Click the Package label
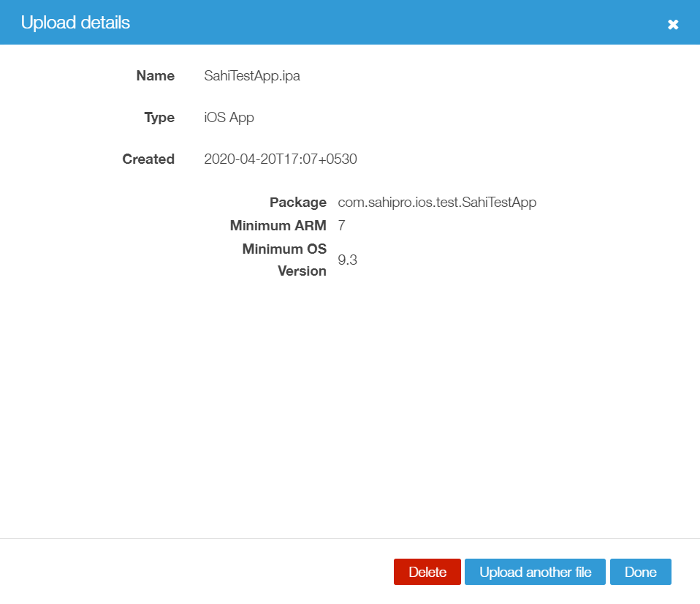 pos(297,203)
